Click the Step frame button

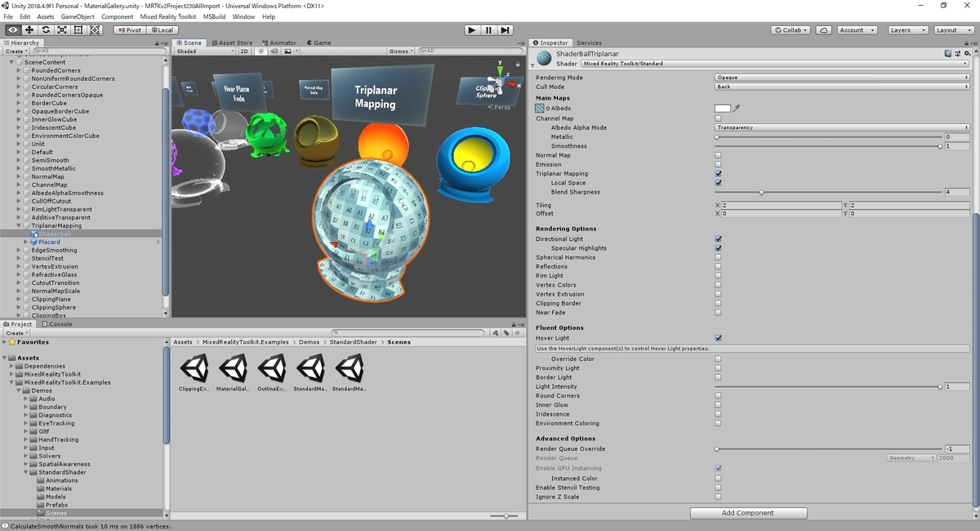pyautogui.click(x=506, y=30)
